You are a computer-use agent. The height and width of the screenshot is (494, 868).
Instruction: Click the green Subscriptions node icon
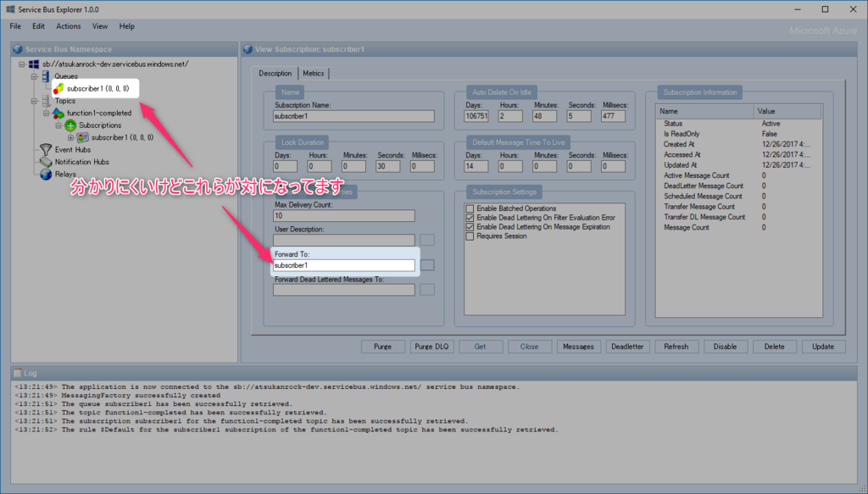point(70,125)
